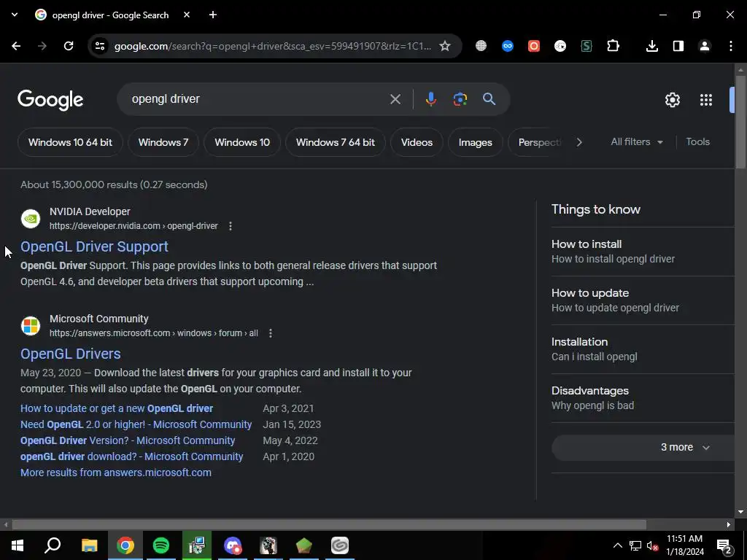The width and height of the screenshot is (747, 560).
Task: Filter results by Windows 10 64 bit
Action: [71, 142]
